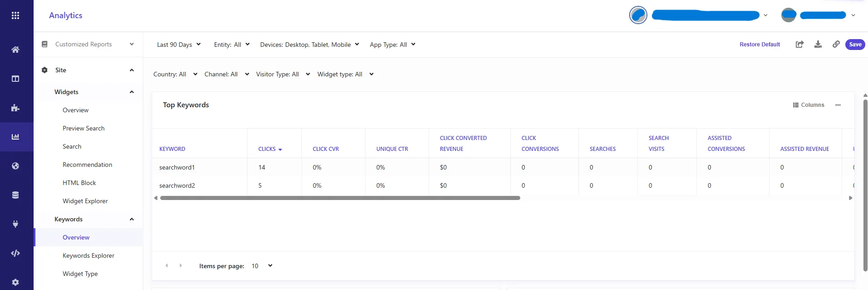The height and width of the screenshot is (290, 868).
Task: Click the Restore Default link
Action: pos(759,45)
